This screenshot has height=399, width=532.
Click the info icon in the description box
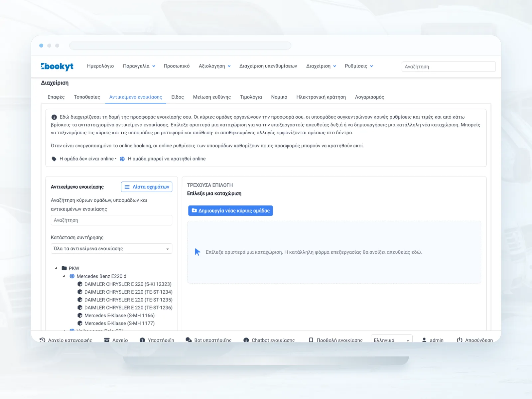54,117
